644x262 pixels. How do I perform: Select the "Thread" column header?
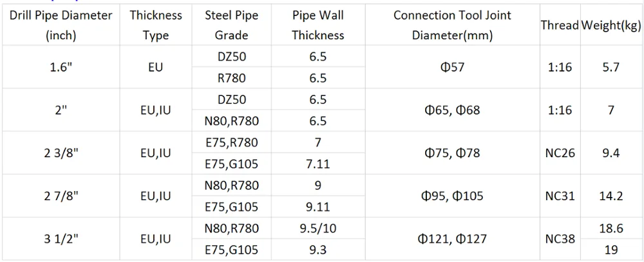[559, 25]
